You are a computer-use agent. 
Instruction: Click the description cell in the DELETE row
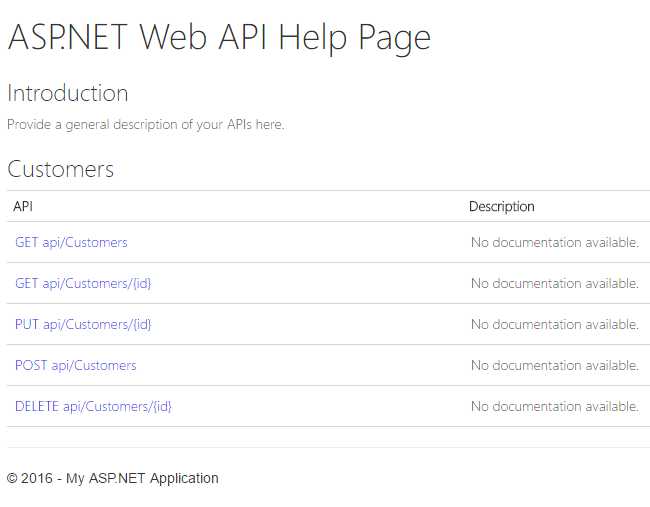(554, 406)
